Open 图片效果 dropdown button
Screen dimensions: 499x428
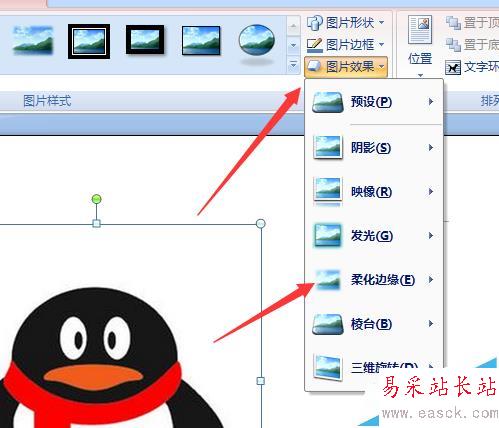(346, 67)
